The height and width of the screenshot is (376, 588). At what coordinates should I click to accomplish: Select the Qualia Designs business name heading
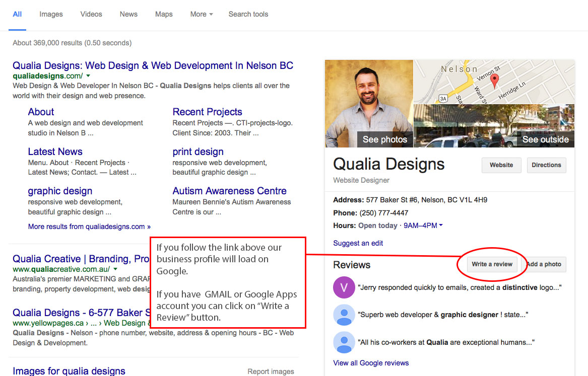[x=389, y=164]
